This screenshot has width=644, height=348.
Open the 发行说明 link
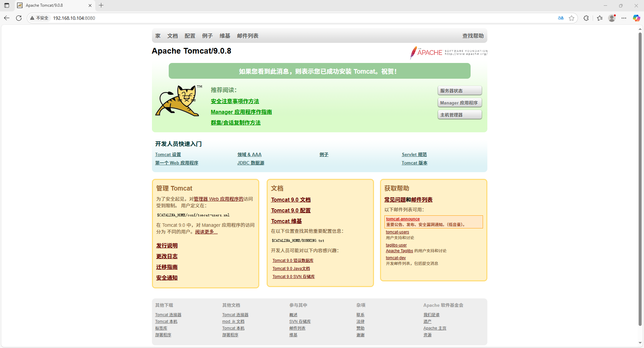(167, 246)
